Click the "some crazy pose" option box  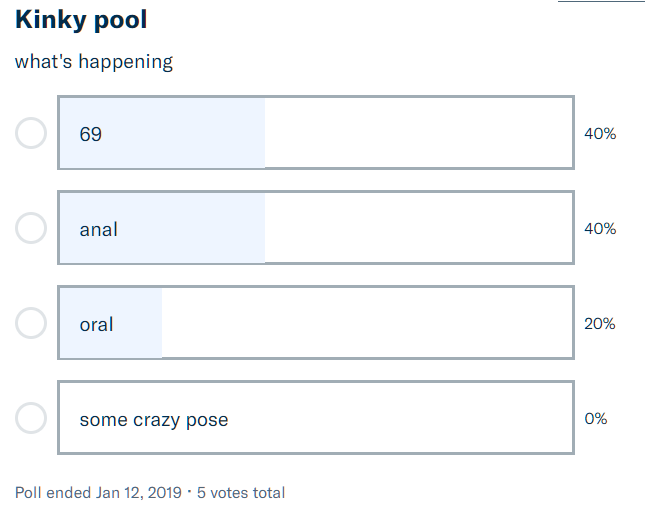pos(400,418)
